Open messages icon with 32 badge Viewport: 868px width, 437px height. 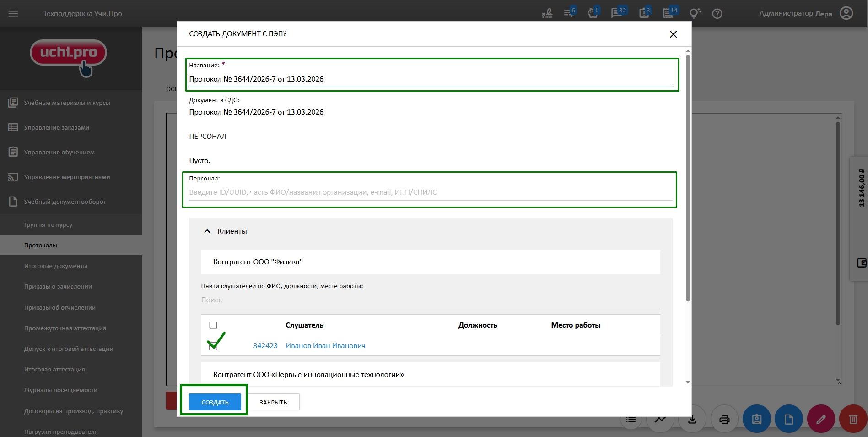tap(617, 13)
